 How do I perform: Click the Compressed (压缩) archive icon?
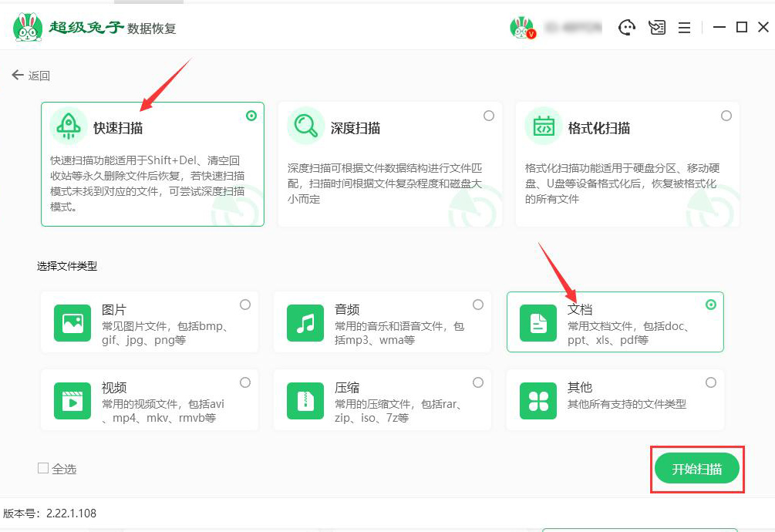305,399
